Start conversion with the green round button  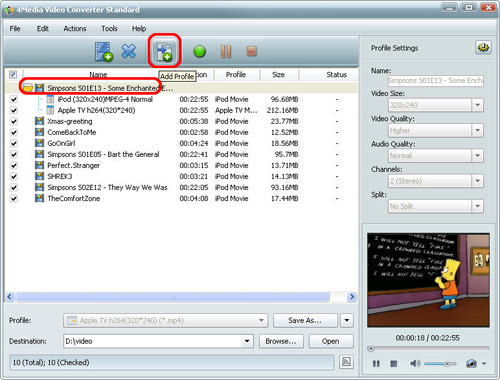199,52
